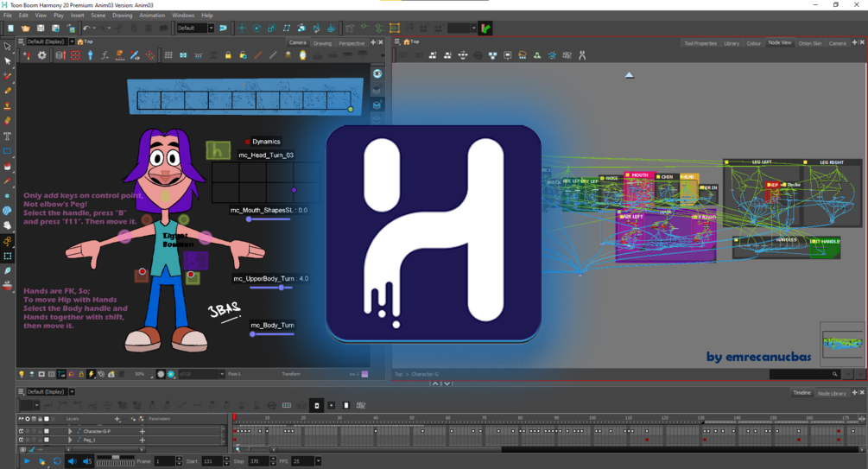Switch to the Library tab
Screen dimensions: 868x469
click(x=732, y=43)
